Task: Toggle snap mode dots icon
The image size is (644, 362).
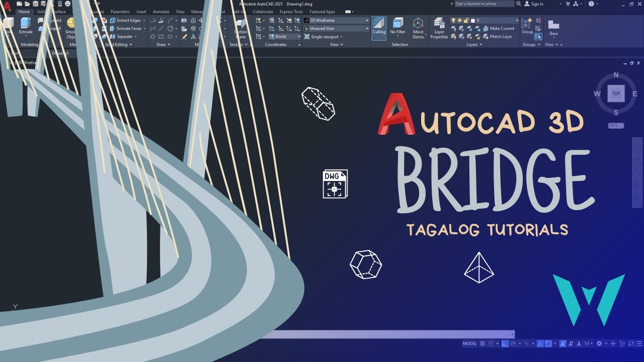Action: pos(491,343)
